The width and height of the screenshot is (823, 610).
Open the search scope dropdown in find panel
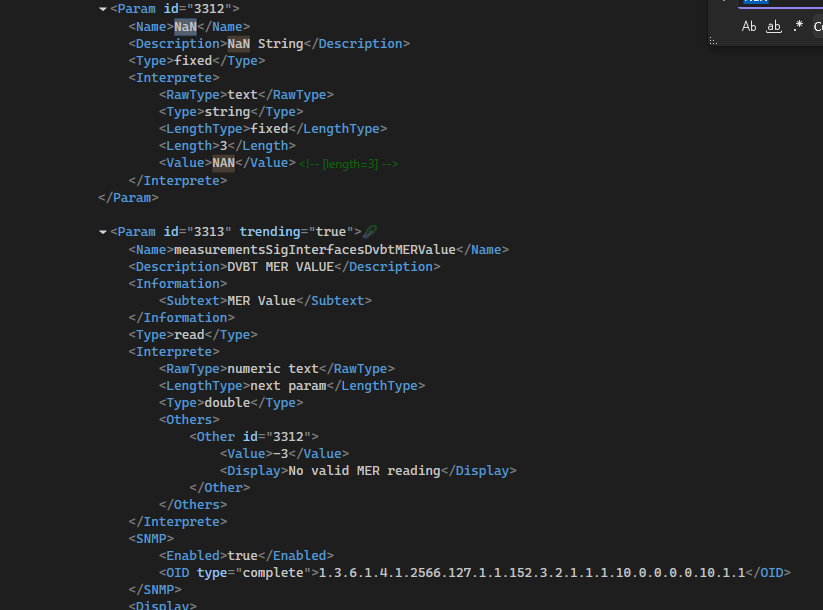(x=817, y=27)
